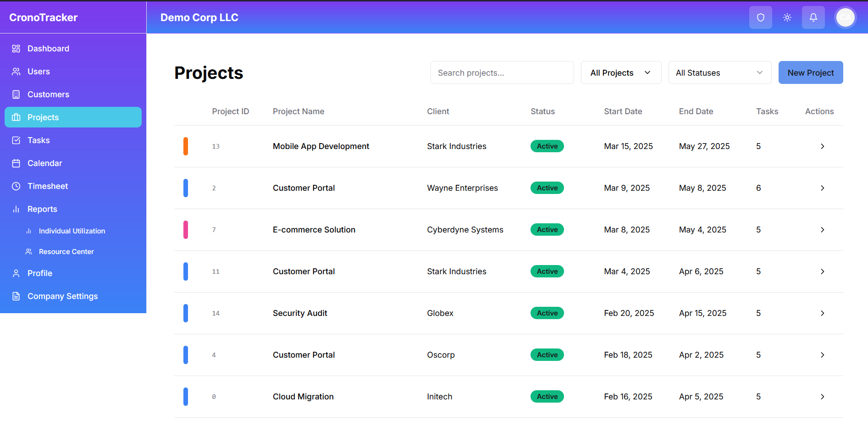Click the CronoTracker logo text
Image resolution: width=868 pixels, height=426 pixels.
pyautogui.click(x=44, y=17)
